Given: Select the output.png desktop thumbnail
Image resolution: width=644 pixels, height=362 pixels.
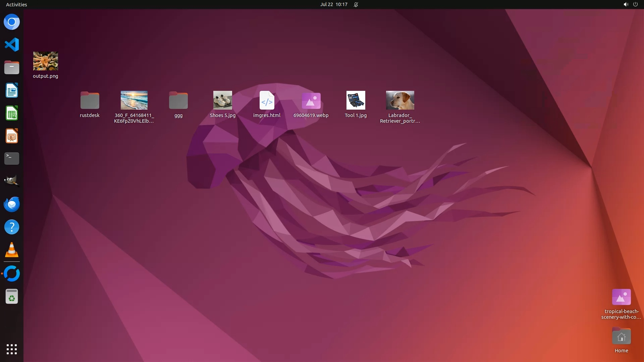Looking at the screenshot, I should (x=46, y=61).
